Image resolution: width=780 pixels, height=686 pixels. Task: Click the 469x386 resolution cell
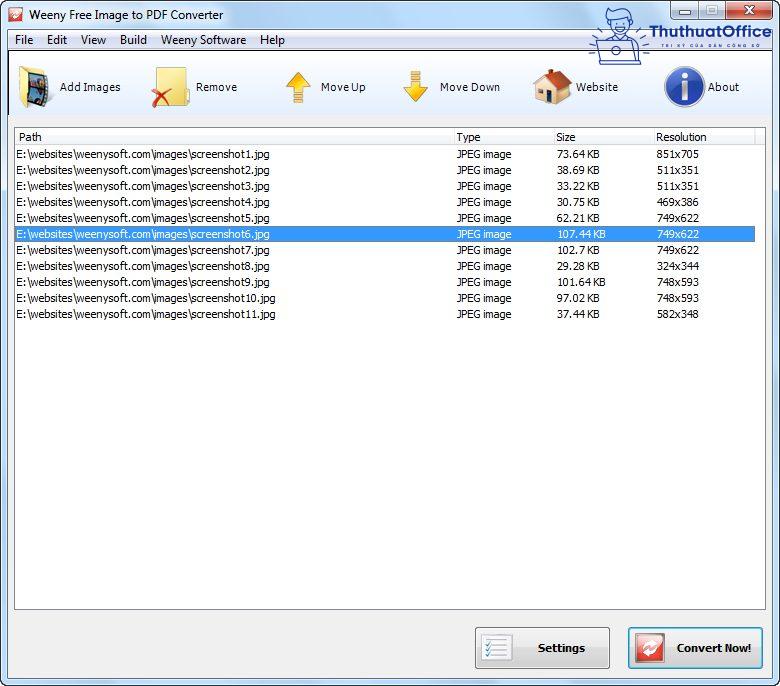(x=678, y=202)
